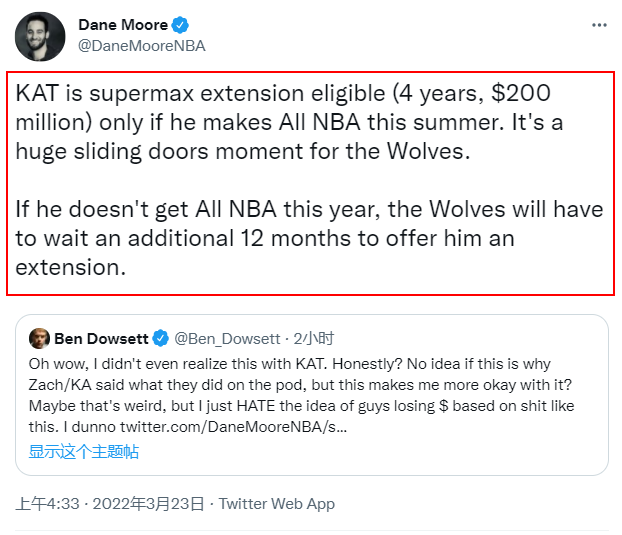The image size is (622, 535).
Task: Click Ben Dowsett's small avatar in quoted tweet
Action: [40, 338]
